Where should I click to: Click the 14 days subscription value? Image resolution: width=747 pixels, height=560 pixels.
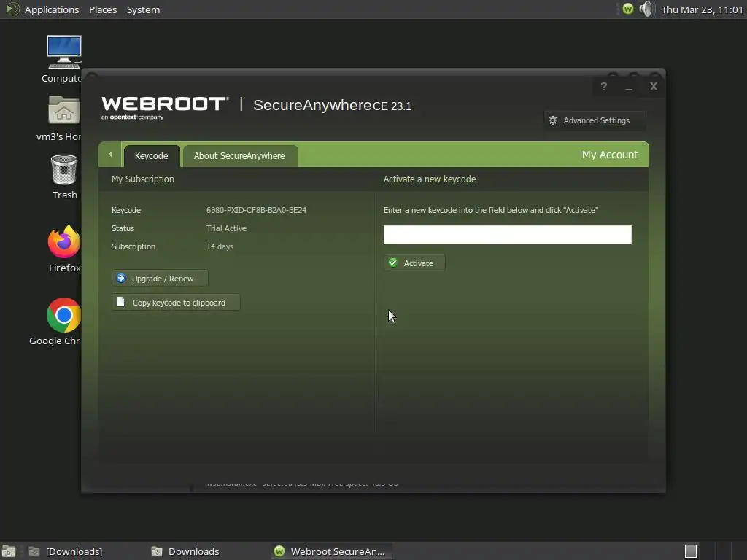[x=220, y=246]
